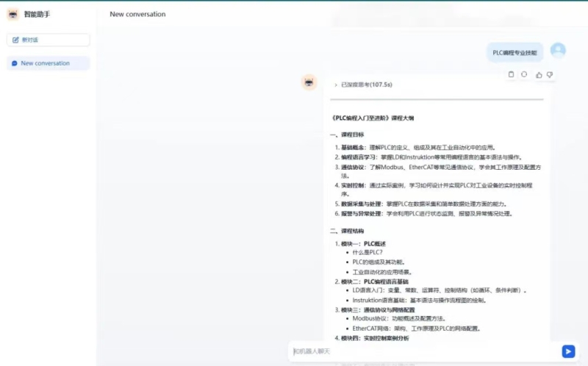This screenshot has height=366, width=588.
Task: Open the New conversation sidebar item
Action: pyautogui.click(x=49, y=63)
